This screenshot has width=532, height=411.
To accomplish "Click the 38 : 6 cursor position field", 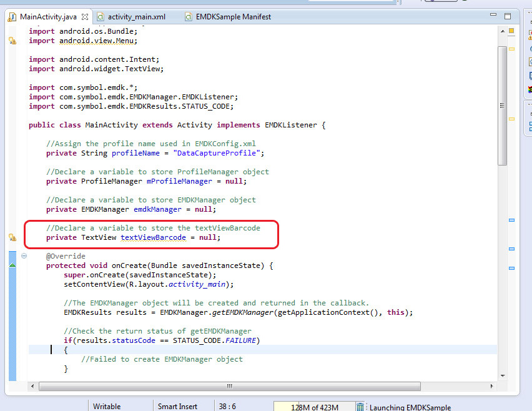I will click(x=227, y=407).
